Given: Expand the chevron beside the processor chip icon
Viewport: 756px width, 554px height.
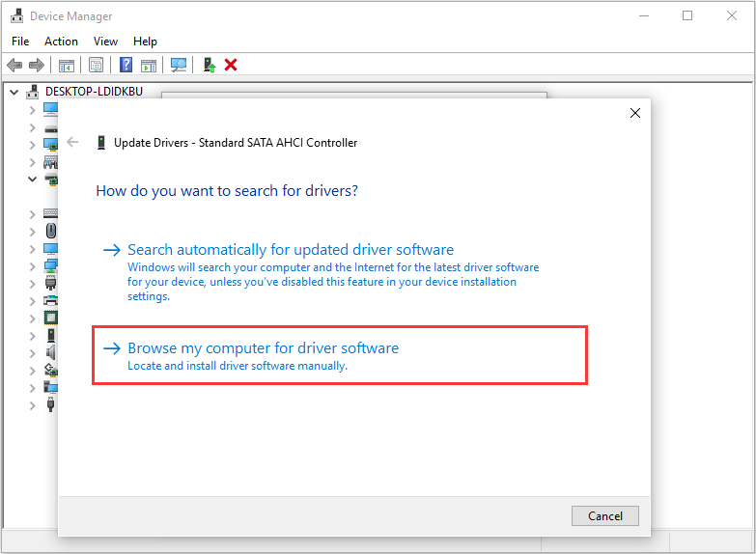Looking at the screenshot, I should (x=32, y=319).
